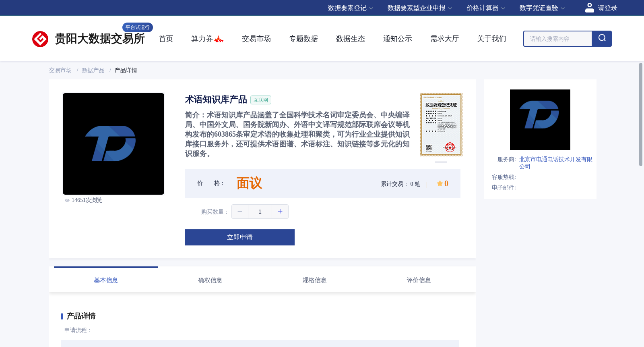Click 交易市场 in the breadcrumb
The image size is (644, 347).
pos(60,71)
